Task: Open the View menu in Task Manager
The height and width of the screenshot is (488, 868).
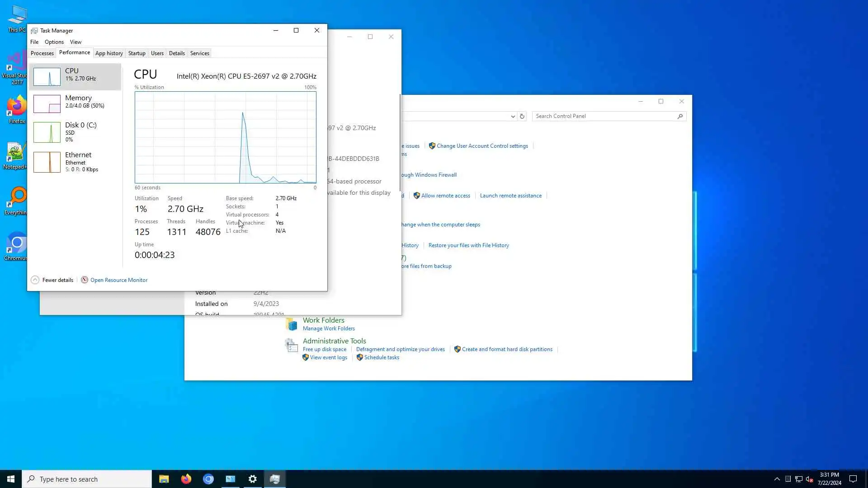Action: pos(75,42)
